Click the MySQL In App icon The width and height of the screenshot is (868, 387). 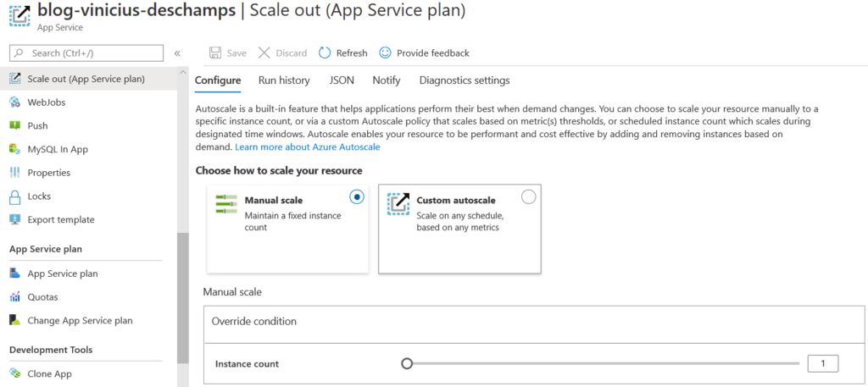coord(15,149)
